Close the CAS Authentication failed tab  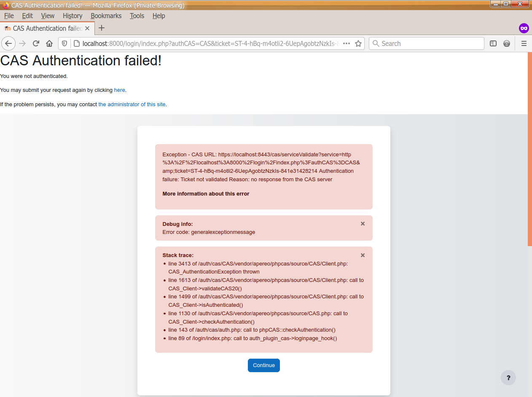click(x=87, y=28)
